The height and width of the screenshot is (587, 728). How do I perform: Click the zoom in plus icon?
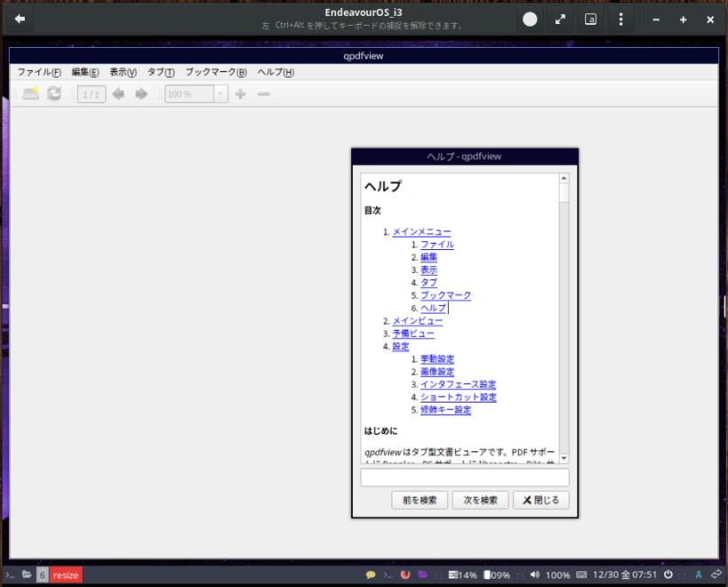(x=240, y=94)
